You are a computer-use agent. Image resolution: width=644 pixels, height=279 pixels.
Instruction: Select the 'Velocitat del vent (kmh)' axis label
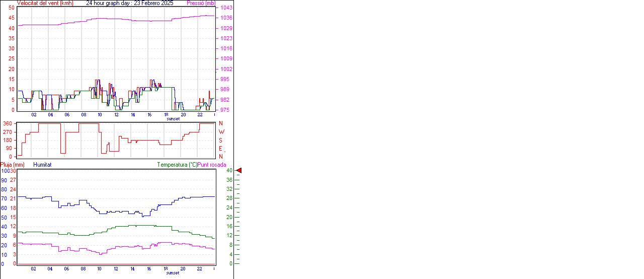click(x=45, y=3)
